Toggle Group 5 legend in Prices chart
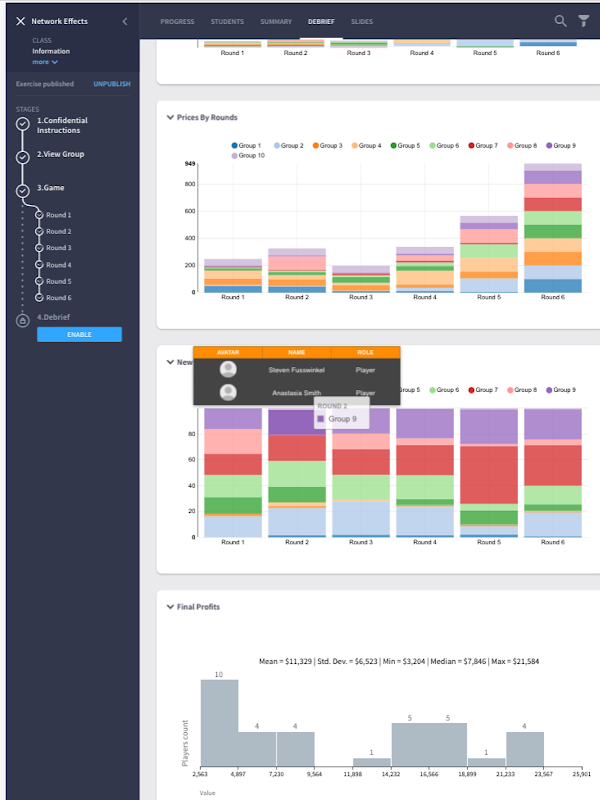 [x=406, y=145]
